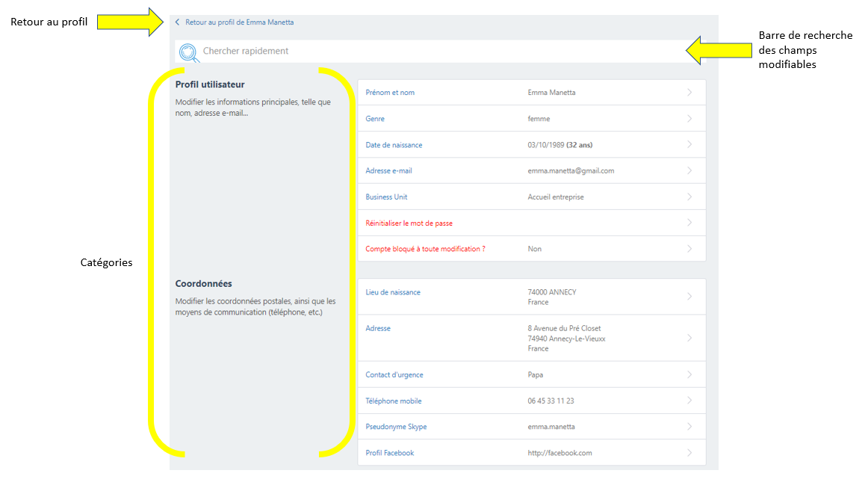
Task: Click the Business Unit row arrow
Action: coord(689,197)
